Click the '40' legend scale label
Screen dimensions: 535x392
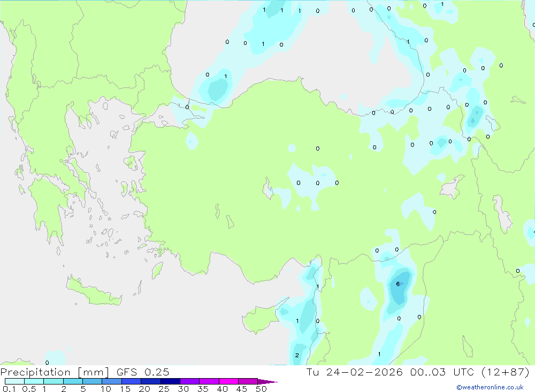[222, 389]
